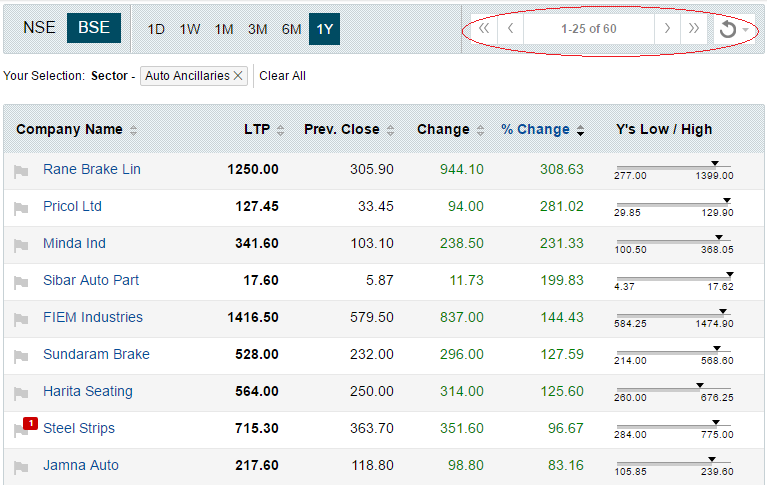Remove the Auto Ancillaries filter tag
Screen dimensions: 771x495
coord(238,76)
